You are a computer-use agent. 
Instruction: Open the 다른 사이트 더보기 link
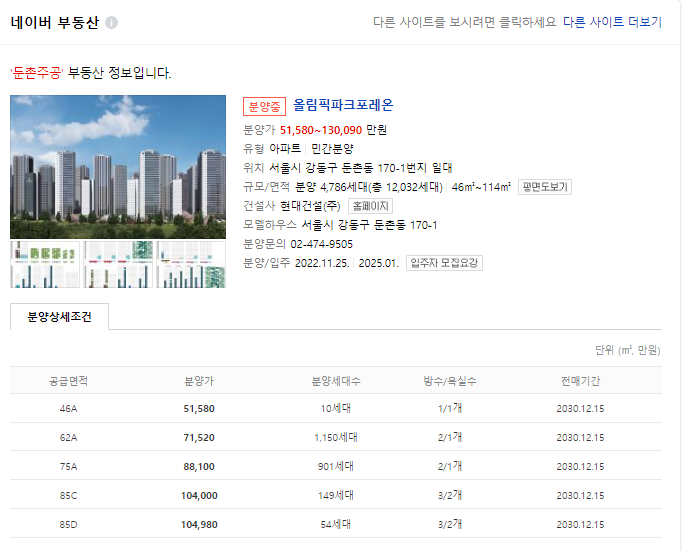(612, 22)
